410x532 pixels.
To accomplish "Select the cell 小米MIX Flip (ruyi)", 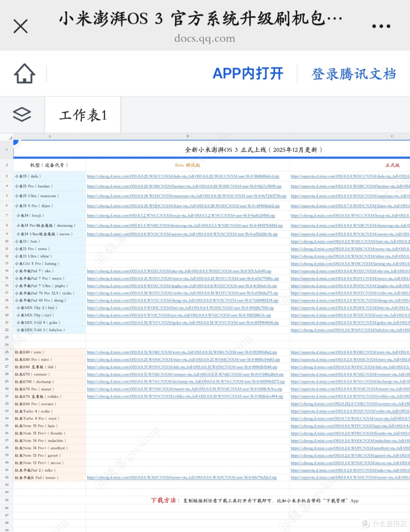I will [49, 315].
